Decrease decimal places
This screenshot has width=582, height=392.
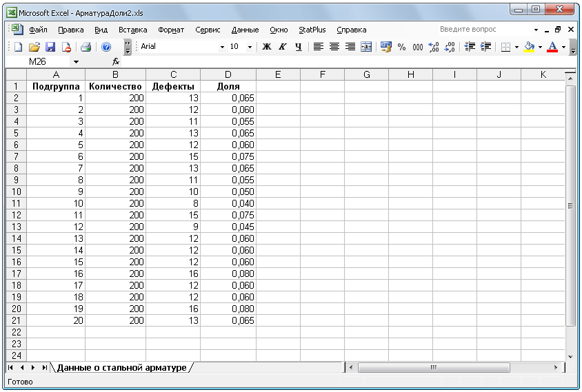pos(450,47)
